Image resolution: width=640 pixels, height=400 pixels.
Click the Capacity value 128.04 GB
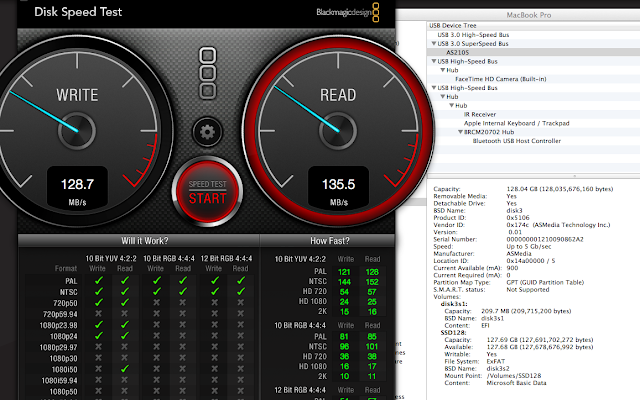click(560, 189)
